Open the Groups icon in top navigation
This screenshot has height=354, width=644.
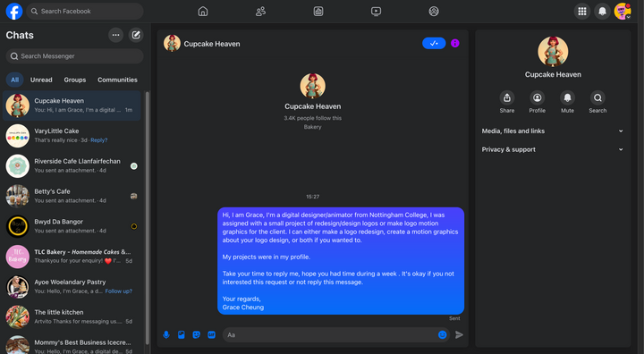point(434,11)
